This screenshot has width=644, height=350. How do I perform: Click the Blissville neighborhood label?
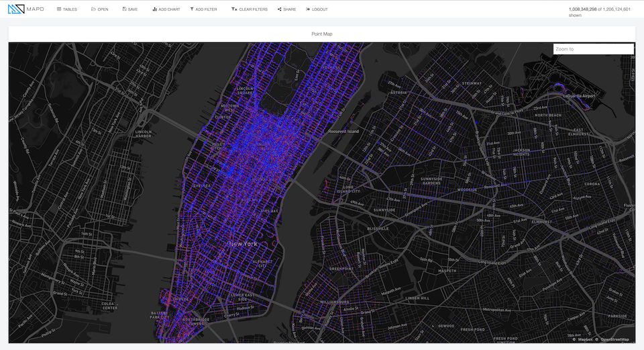point(378,228)
